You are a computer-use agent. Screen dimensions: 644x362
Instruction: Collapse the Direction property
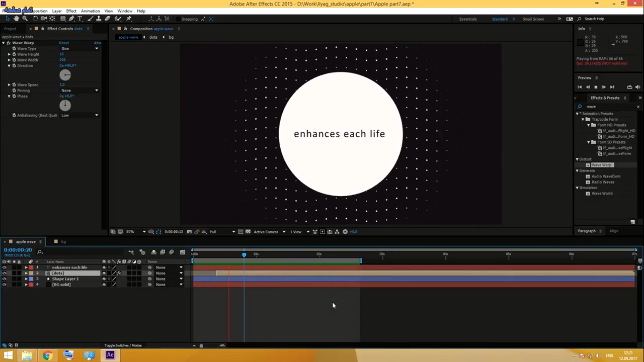[x=9, y=66]
